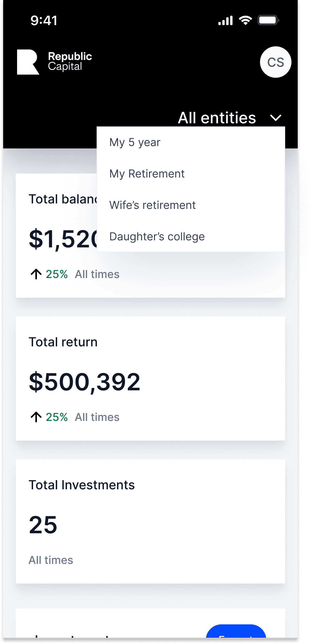Choose Wife's retirement from list
The height and width of the screenshot is (644, 326).
pos(152,205)
